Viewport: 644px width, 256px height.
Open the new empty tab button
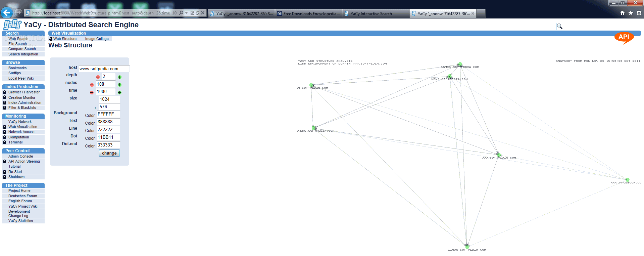pos(481,13)
